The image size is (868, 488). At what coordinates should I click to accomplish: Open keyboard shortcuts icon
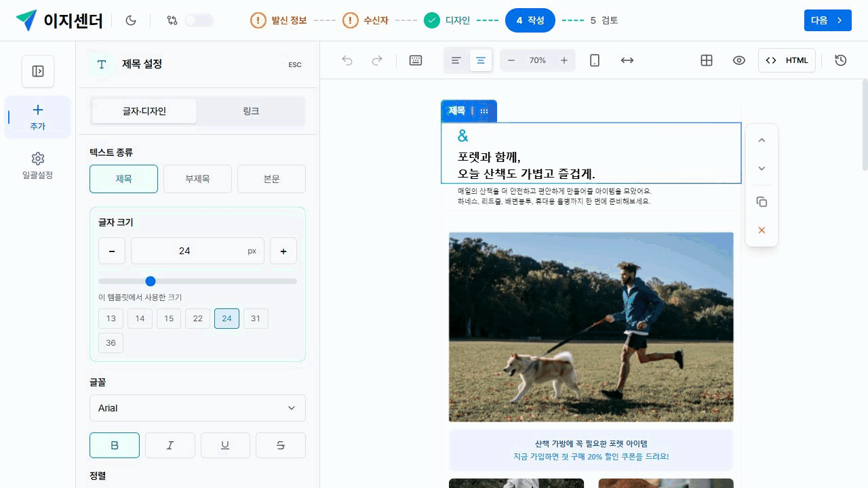[x=416, y=60]
